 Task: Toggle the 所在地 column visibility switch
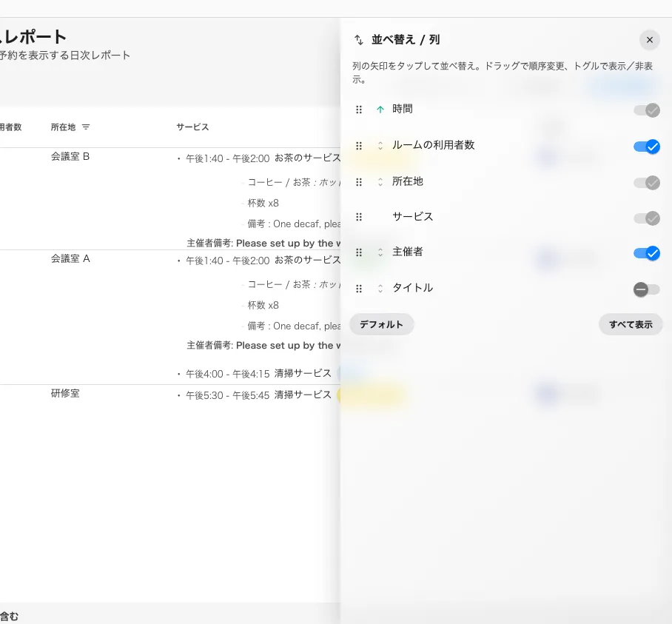pos(647,183)
